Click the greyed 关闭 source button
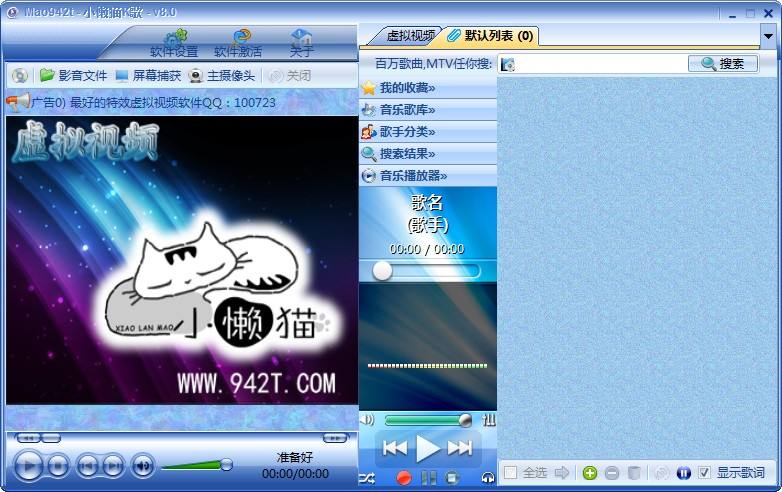Image resolution: width=782 pixels, height=492 pixels. point(290,75)
